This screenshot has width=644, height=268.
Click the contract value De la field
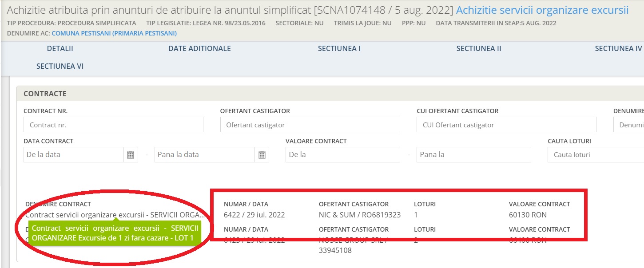tap(343, 154)
